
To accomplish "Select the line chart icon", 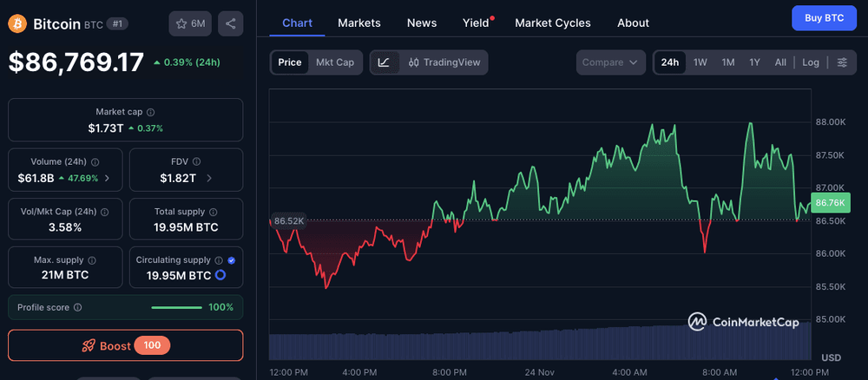I will [x=385, y=62].
